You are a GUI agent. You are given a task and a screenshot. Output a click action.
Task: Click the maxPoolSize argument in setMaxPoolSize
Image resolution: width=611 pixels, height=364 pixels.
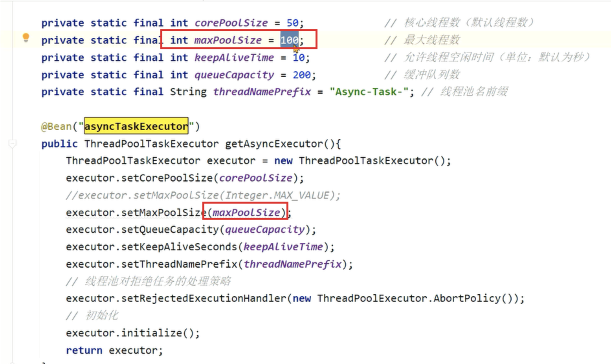[x=246, y=212]
